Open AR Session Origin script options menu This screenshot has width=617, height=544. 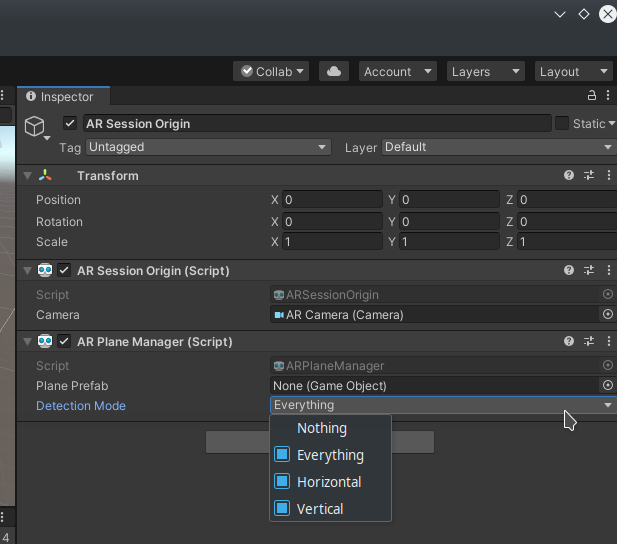coord(609,270)
